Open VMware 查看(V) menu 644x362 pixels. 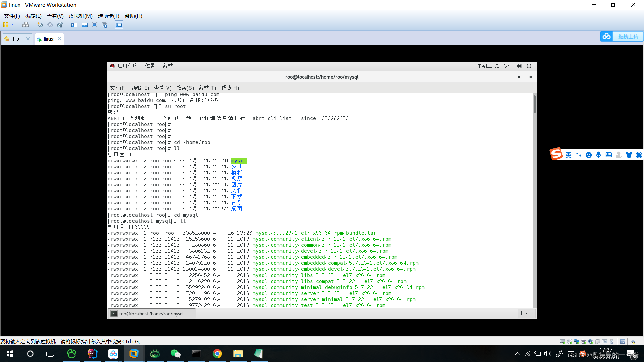tap(55, 16)
